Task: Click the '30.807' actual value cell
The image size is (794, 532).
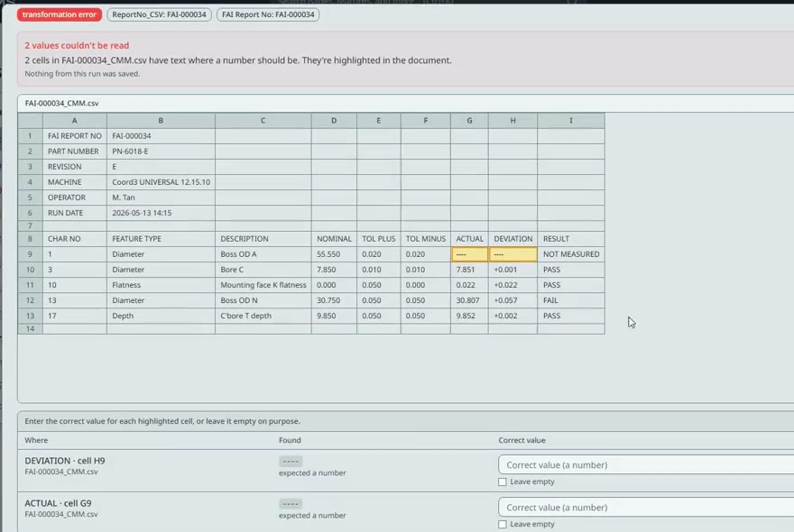Action: click(469, 300)
